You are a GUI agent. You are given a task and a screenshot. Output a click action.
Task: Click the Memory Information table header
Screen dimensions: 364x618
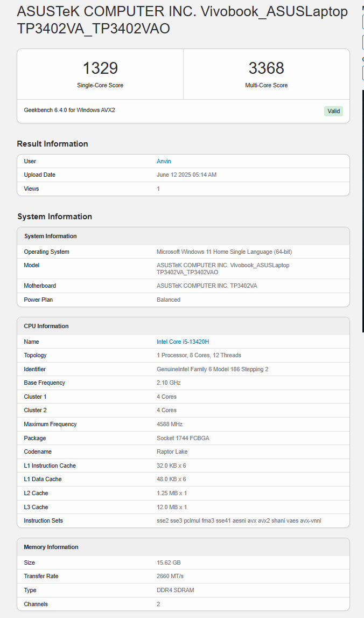click(183, 547)
